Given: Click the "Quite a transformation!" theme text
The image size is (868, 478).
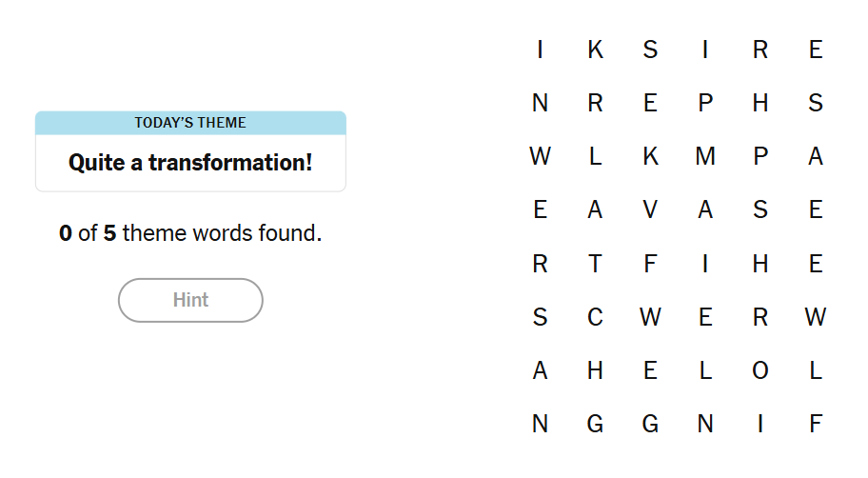Looking at the screenshot, I should point(190,163).
